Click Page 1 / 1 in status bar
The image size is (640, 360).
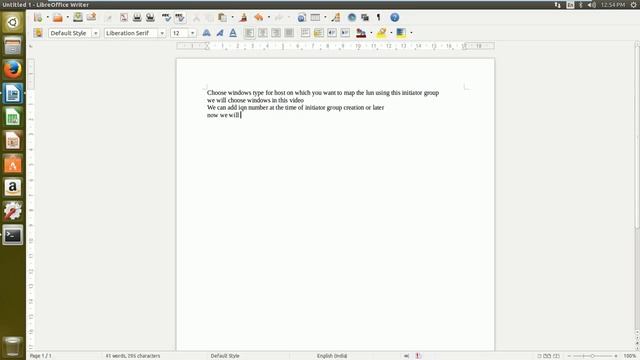click(x=40, y=356)
